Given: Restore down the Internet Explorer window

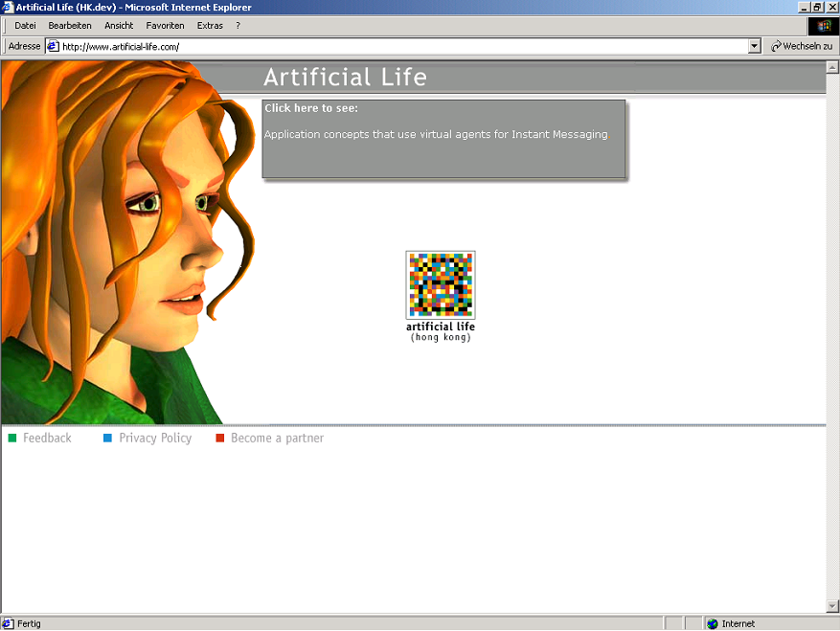Looking at the screenshot, I should [817, 7].
